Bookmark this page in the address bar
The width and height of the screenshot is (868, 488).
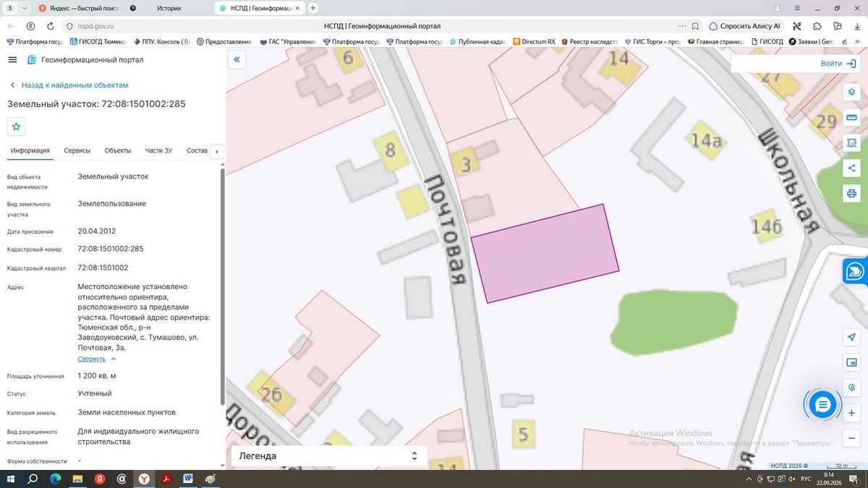click(695, 26)
